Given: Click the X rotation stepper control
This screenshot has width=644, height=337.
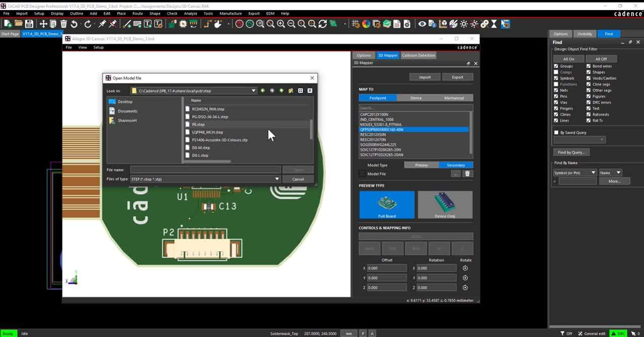Looking at the screenshot, I should (464, 268).
